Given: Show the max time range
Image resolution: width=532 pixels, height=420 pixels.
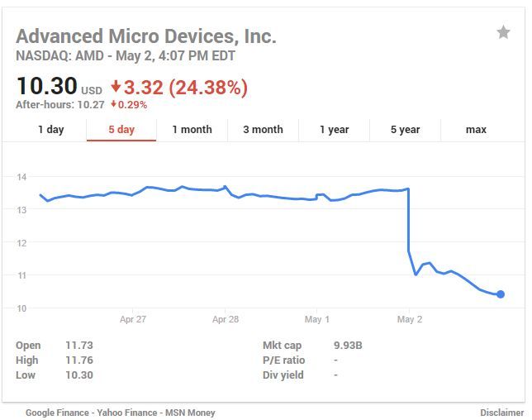Looking at the screenshot, I should click(476, 130).
